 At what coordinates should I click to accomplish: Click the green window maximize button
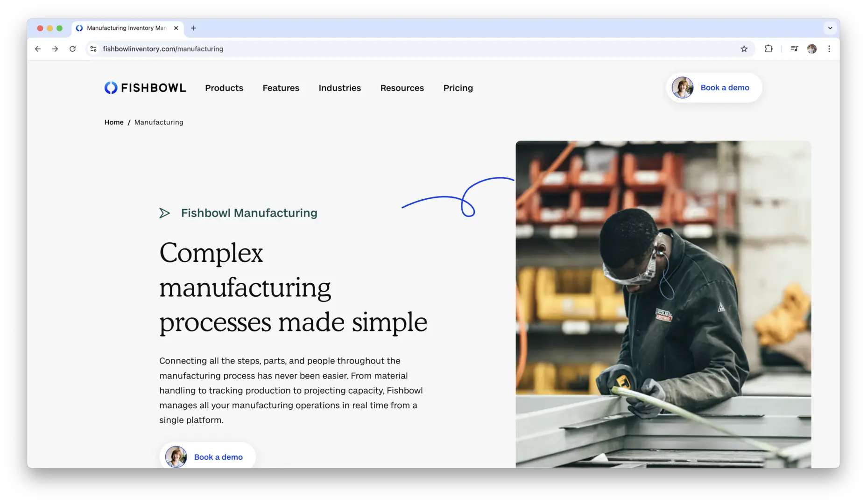(x=59, y=28)
